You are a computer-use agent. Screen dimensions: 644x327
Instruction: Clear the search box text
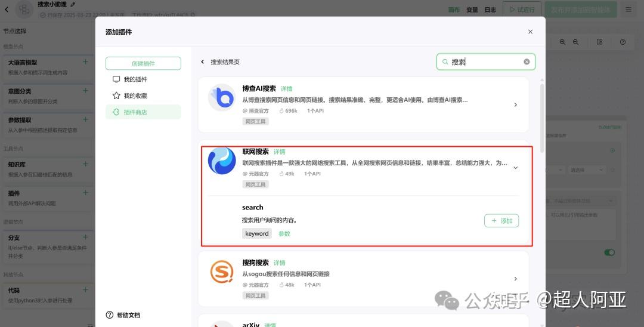[527, 62]
